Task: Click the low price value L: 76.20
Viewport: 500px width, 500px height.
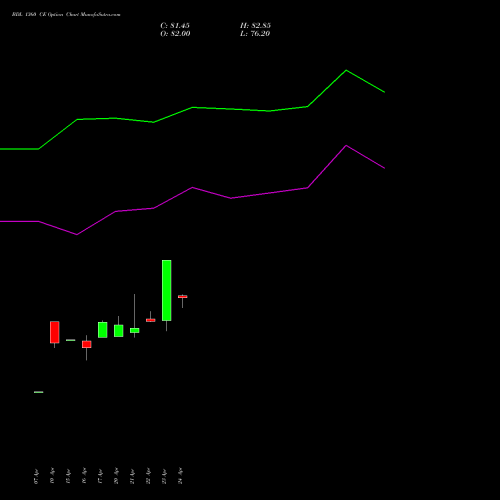Action: pyautogui.click(x=255, y=33)
